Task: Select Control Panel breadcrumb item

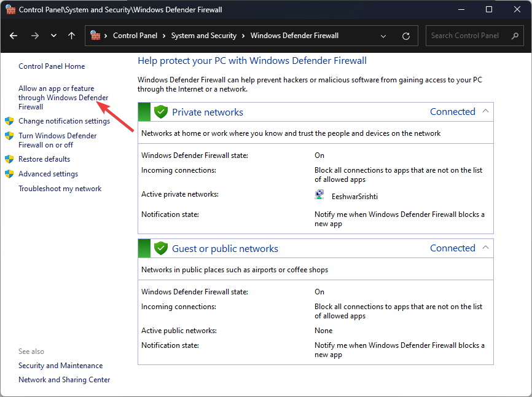Action: click(136, 36)
